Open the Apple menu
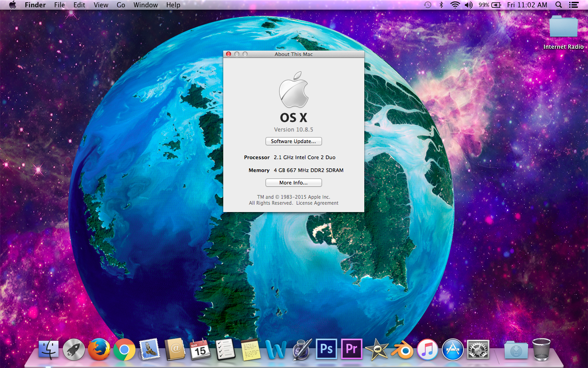This screenshot has height=368, width=588. [x=12, y=5]
